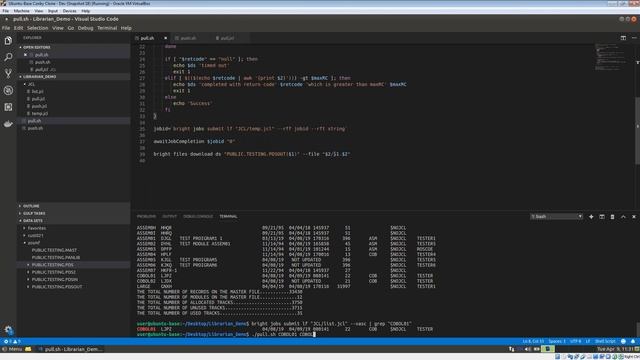Click the editor vertical scrollbar

point(637,131)
